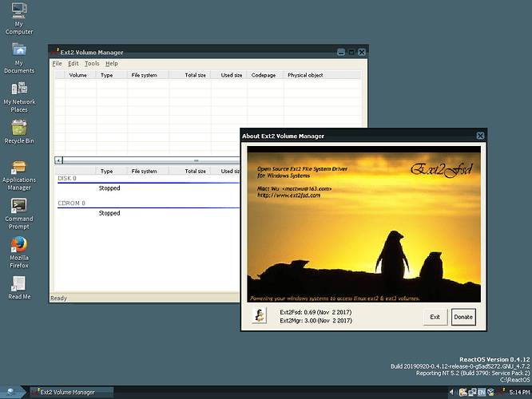
Task: Sort by Total size column in volume list
Action: 189,75
